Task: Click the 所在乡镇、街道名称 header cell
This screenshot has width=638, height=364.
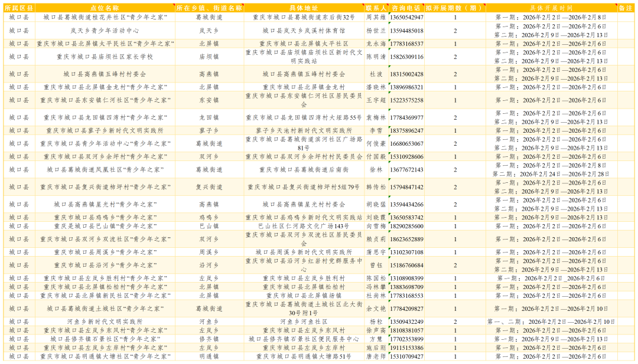Action: tap(209, 8)
